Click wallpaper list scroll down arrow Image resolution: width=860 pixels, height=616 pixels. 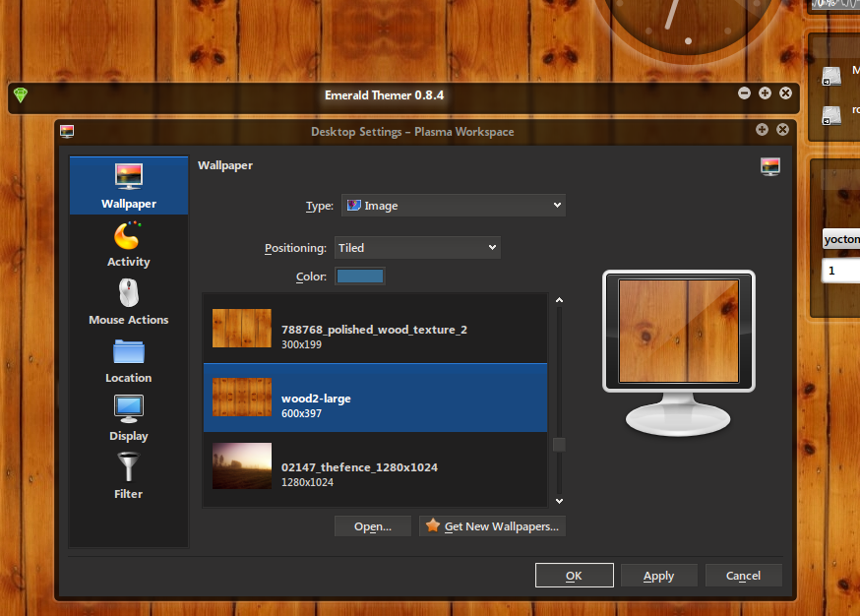pos(559,501)
